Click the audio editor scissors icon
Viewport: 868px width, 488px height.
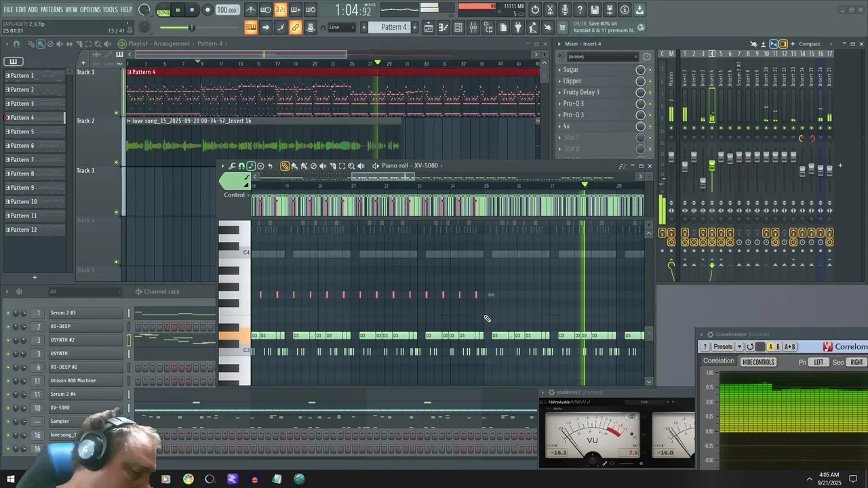pyautogui.click(x=550, y=10)
